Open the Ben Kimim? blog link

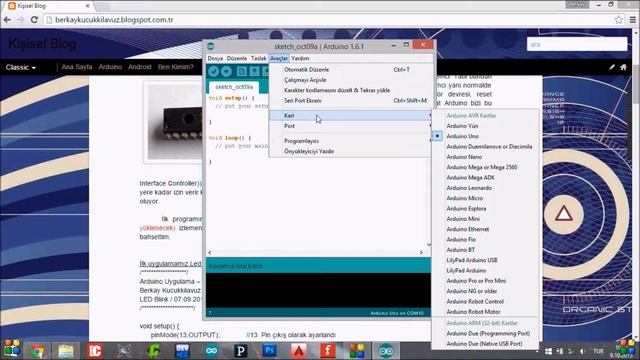(176, 67)
